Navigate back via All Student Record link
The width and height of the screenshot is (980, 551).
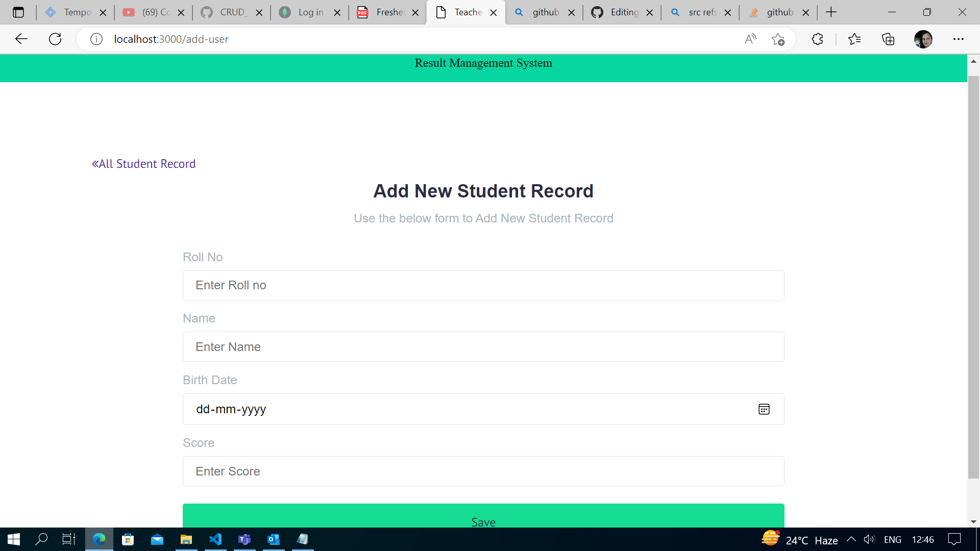(x=143, y=164)
